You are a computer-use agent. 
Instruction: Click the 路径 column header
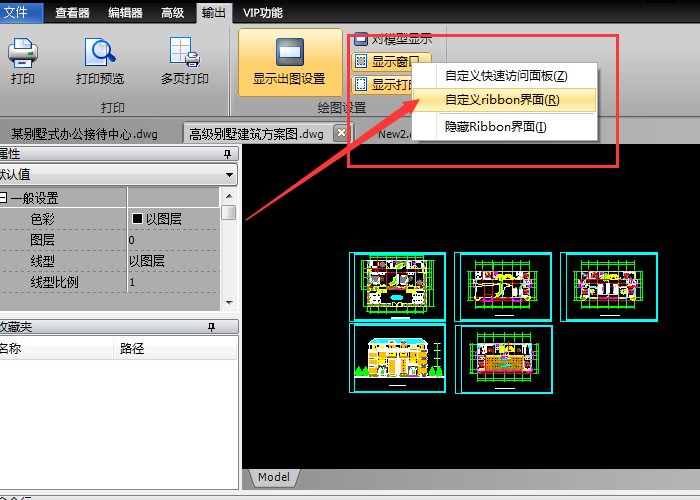175,348
